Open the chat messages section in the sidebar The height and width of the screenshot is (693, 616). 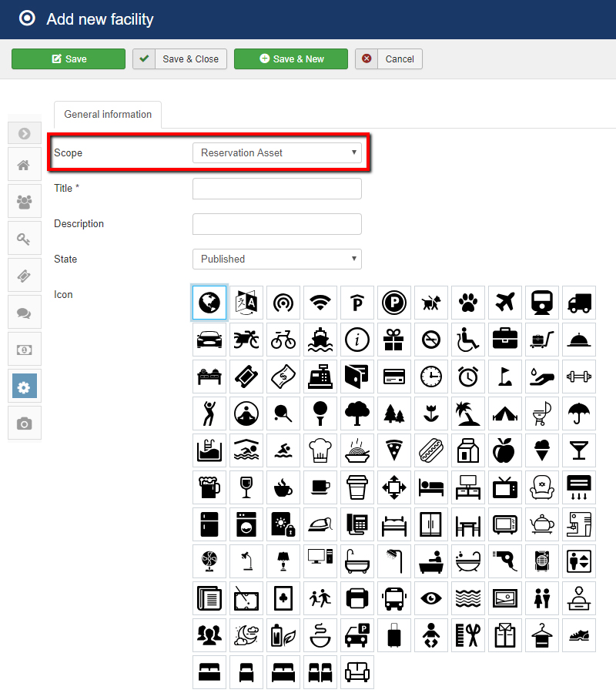tap(24, 312)
